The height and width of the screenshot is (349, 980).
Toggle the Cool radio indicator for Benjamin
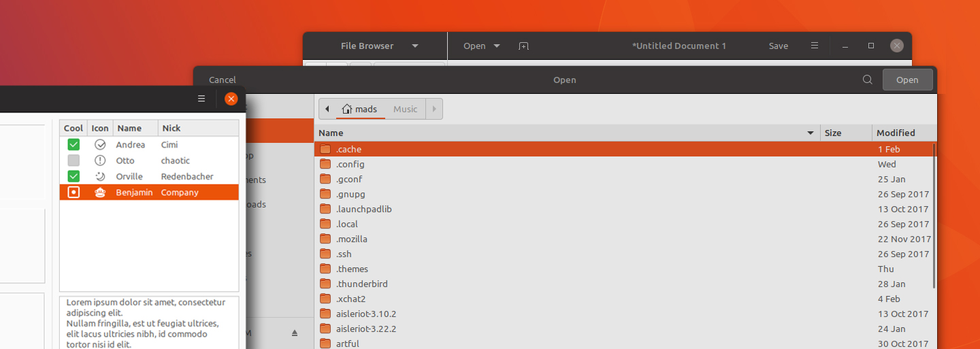[73, 193]
